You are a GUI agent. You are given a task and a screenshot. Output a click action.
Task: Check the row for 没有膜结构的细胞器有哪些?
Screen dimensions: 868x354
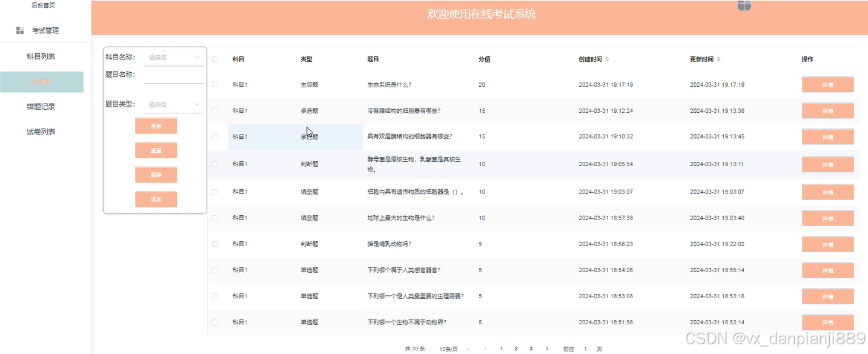pyautogui.click(x=215, y=111)
